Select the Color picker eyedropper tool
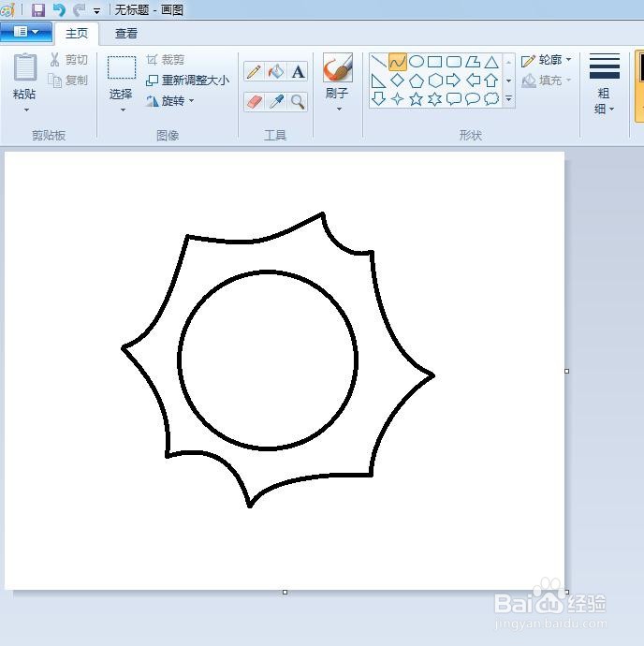 point(275,102)
